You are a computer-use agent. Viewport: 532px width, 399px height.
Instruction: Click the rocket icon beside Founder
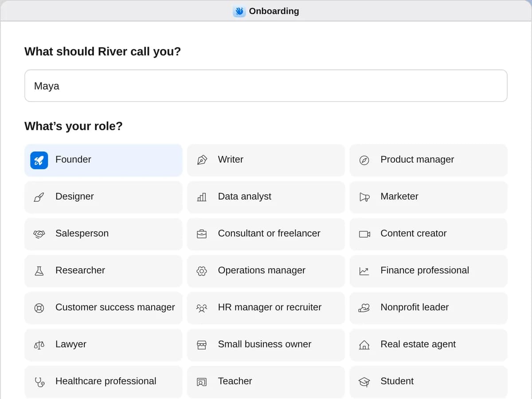click(x=39, y=160)
